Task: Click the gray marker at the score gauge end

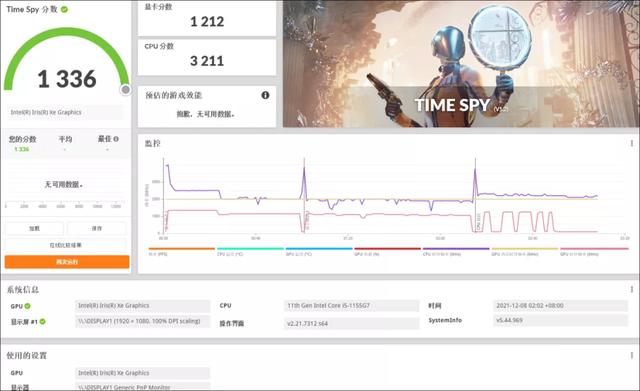Action: (x=126, y=89)
